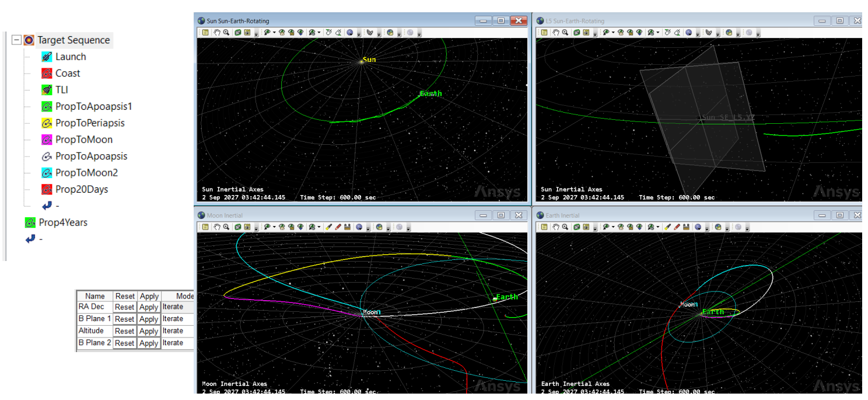Select return segment under Prop20Days
This screenshot has height=400, width=868.
[47, 206]
